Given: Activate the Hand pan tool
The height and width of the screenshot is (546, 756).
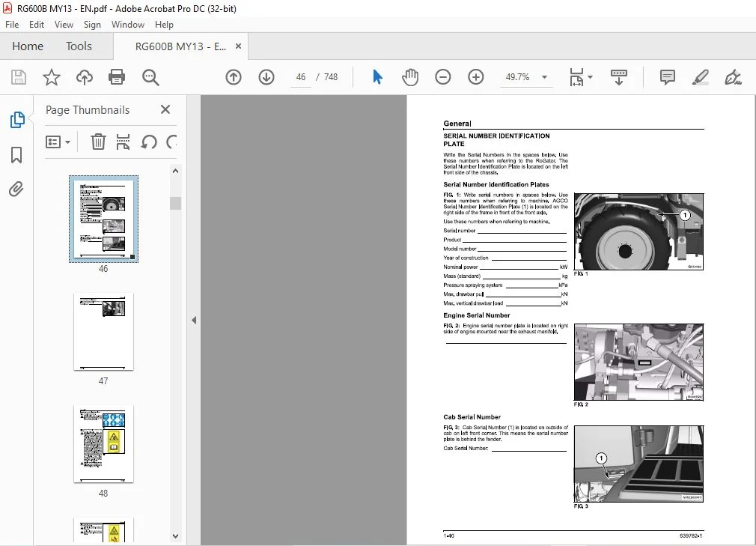Looking at the screenshot, I should point(410,77).
